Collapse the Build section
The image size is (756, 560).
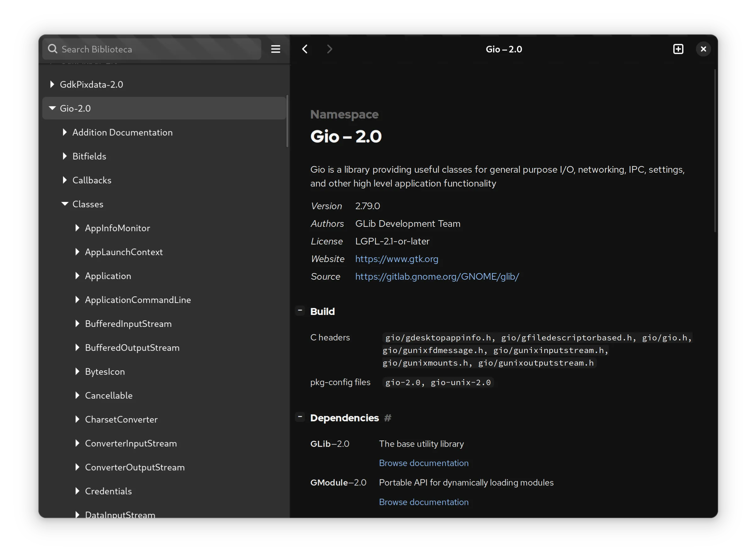pos(300,311)
